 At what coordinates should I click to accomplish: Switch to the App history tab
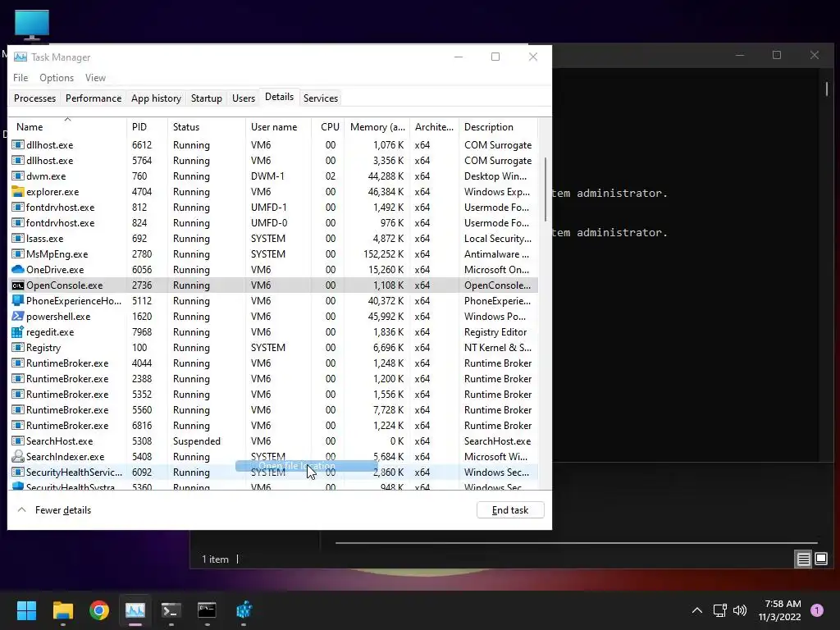tap(156, 98)
